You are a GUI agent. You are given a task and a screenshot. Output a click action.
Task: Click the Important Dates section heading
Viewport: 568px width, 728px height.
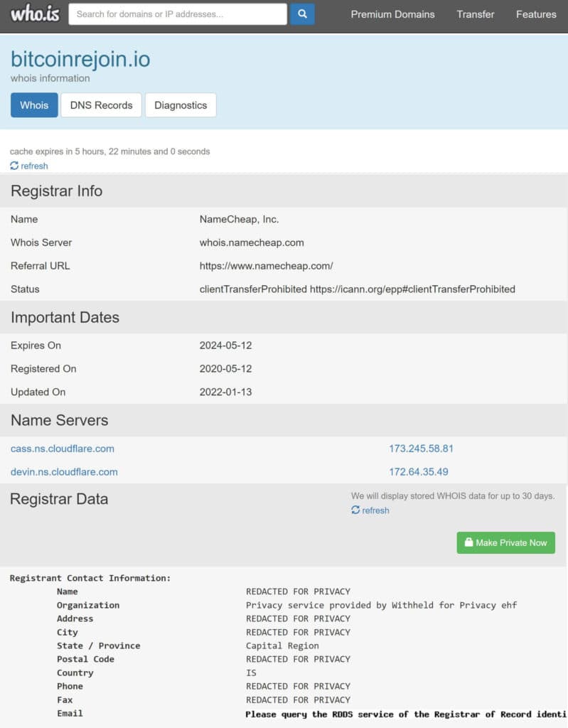point(65,317)
